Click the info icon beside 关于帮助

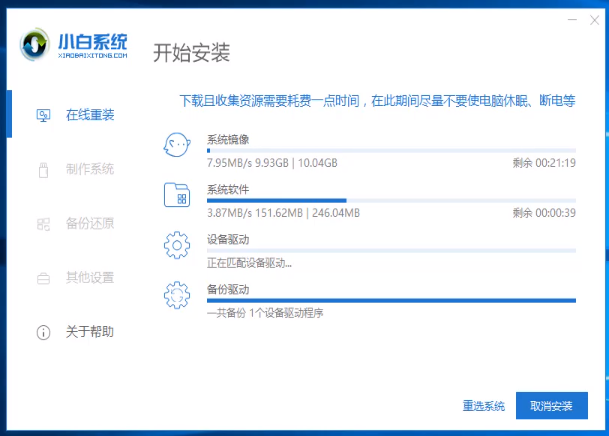click(x=43, y=331)
